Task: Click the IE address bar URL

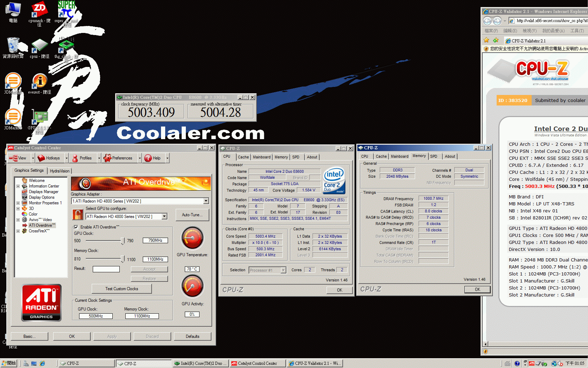Action: pyautogui.click(x=552, y=21)
